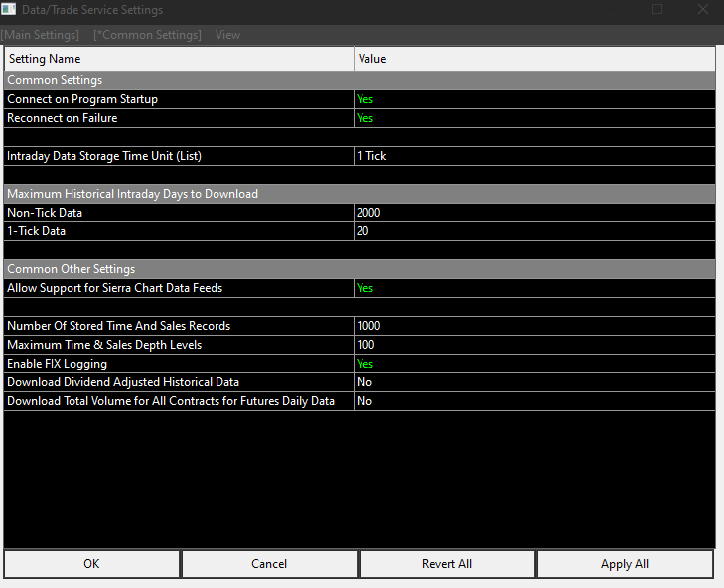Select 'Maximum Time & Sales Depth Levels' label

[104, 345]
